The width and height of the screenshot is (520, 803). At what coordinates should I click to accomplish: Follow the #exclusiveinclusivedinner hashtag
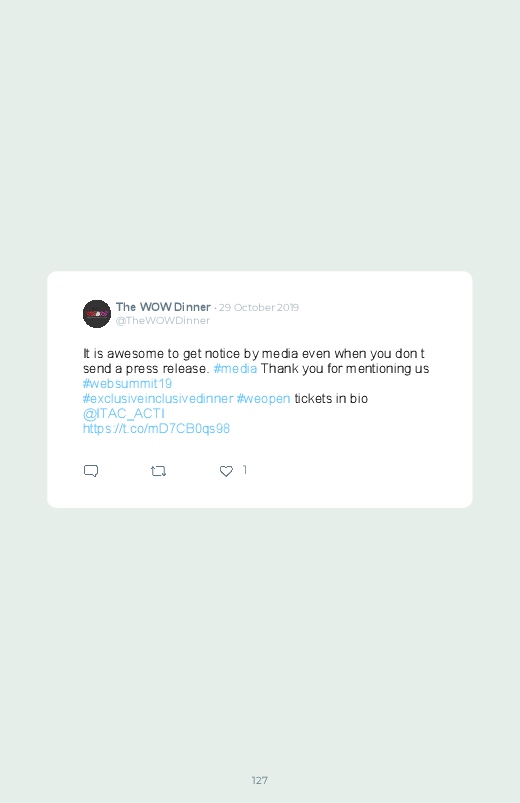coord(158,398)
